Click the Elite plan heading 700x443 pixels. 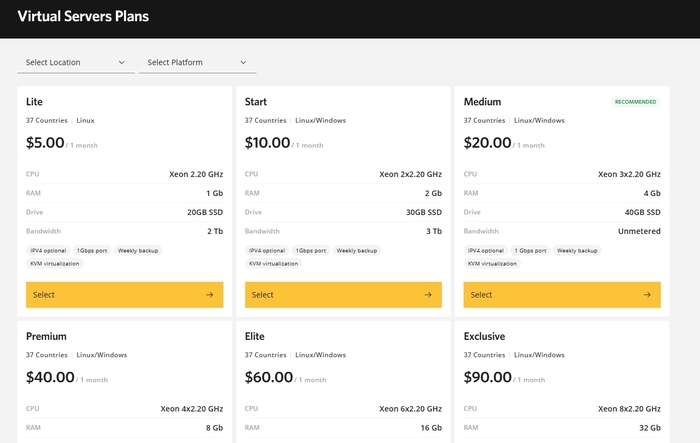point(259,336)
